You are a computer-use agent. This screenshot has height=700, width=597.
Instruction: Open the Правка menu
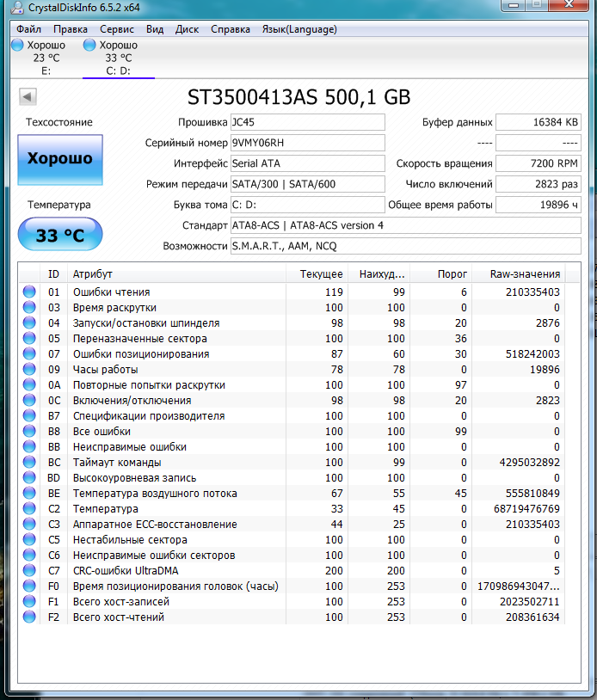[70, 29]
